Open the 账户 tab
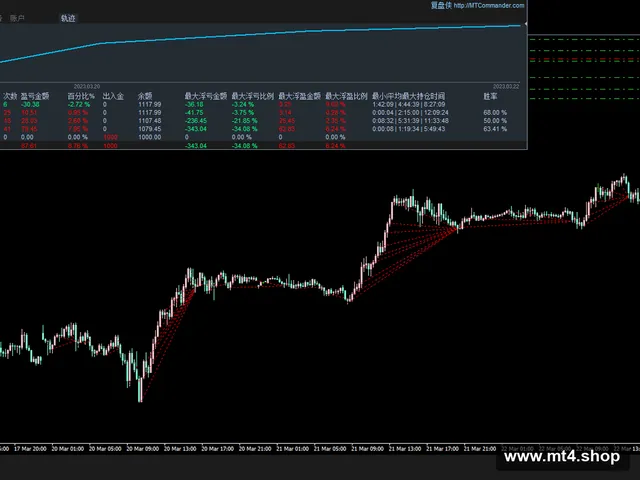The image size is (640, 480). point(17,18)
